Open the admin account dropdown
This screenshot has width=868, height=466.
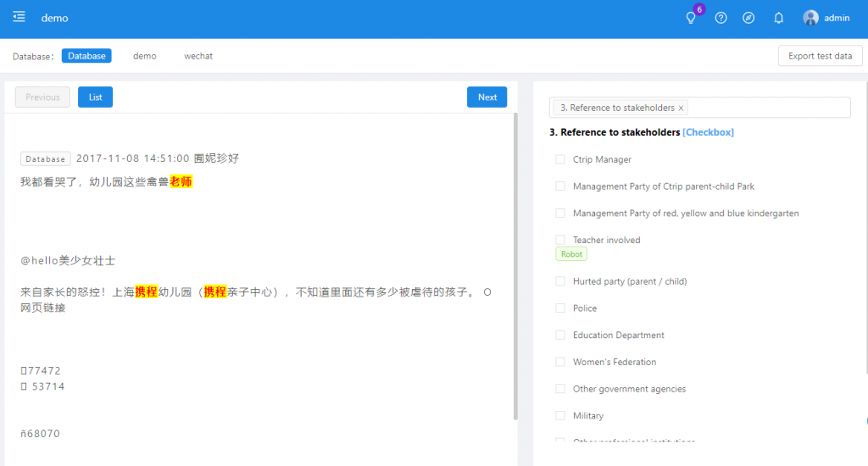click(837, 18)
